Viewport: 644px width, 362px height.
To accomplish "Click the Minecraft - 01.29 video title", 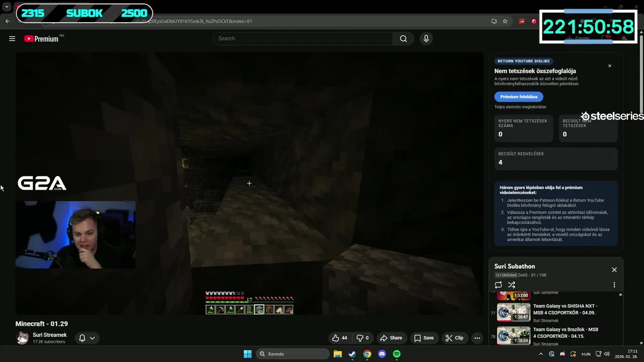I will [42, 324].
